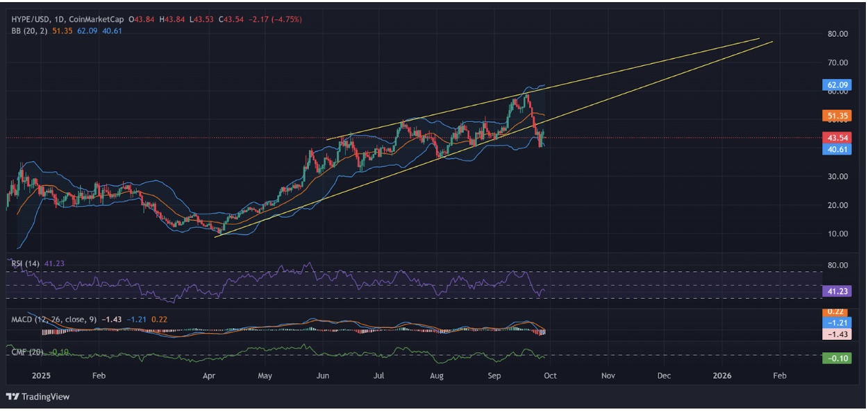
Task: Select the RSI (14) indicator label
Action: [25, 264]
